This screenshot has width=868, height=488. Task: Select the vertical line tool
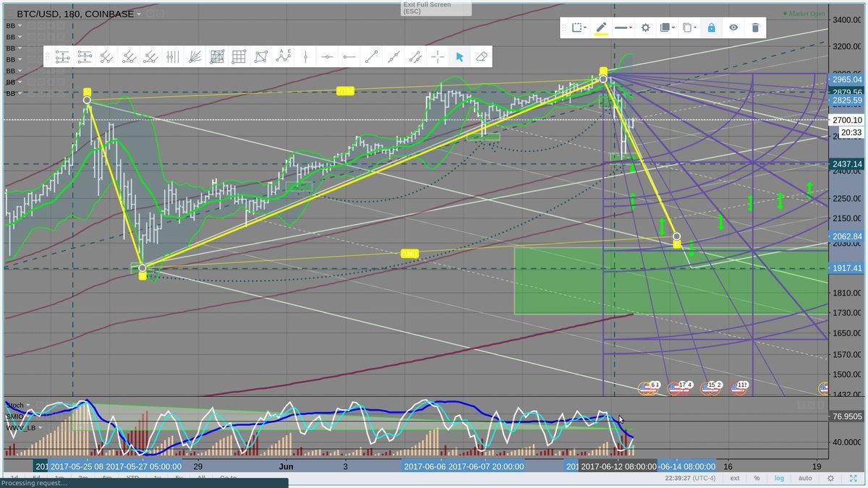(x=305, y=56)
